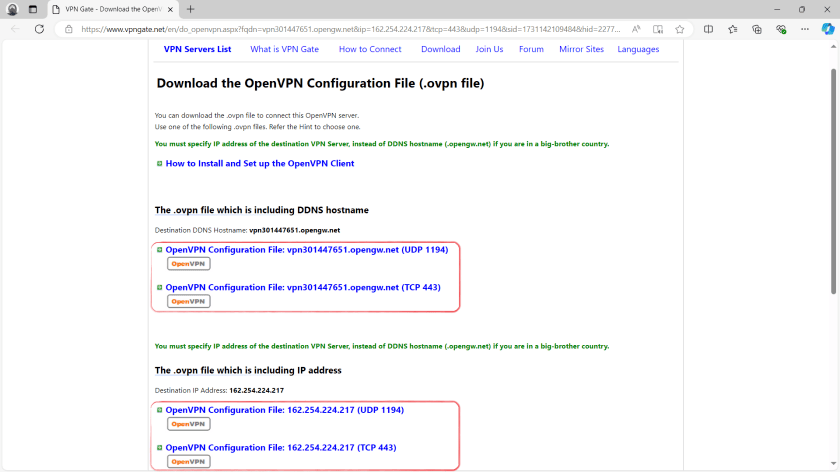Open the browser profile icon
Viewport: 840px width, 472px height.
tap(13, 9)
